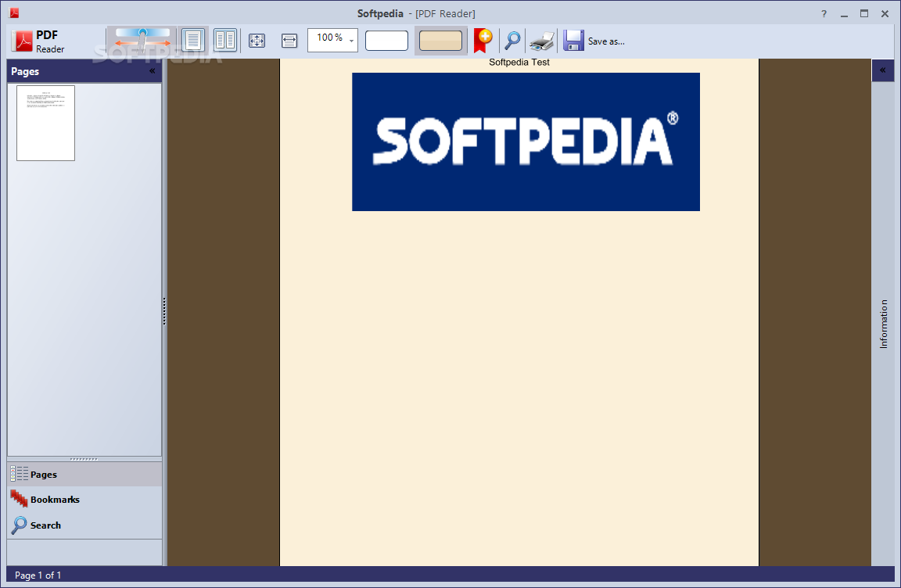The image size is (901, 588).
Task: Switch to the Search navigation tab
Action: [x=84, y=525]
